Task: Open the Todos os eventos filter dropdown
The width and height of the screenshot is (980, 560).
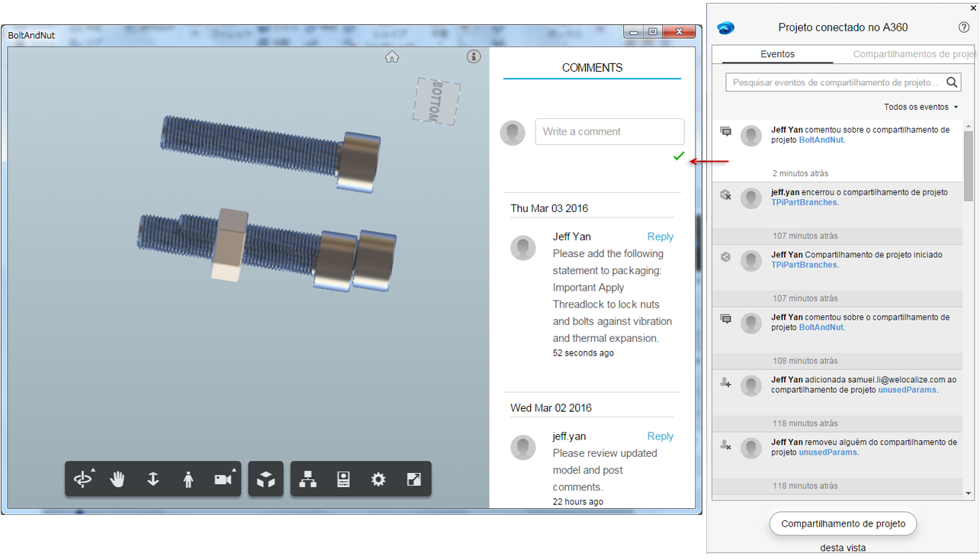Action: point(921,107)
